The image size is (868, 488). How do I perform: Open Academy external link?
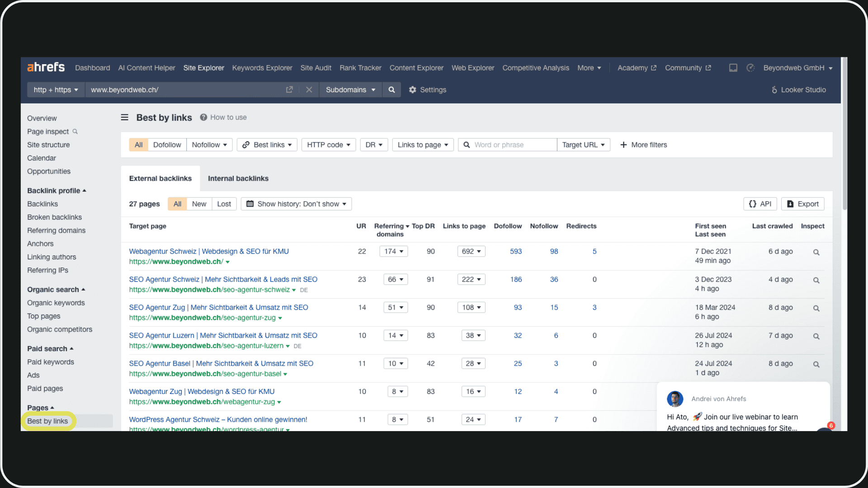[x=637, y=68]
